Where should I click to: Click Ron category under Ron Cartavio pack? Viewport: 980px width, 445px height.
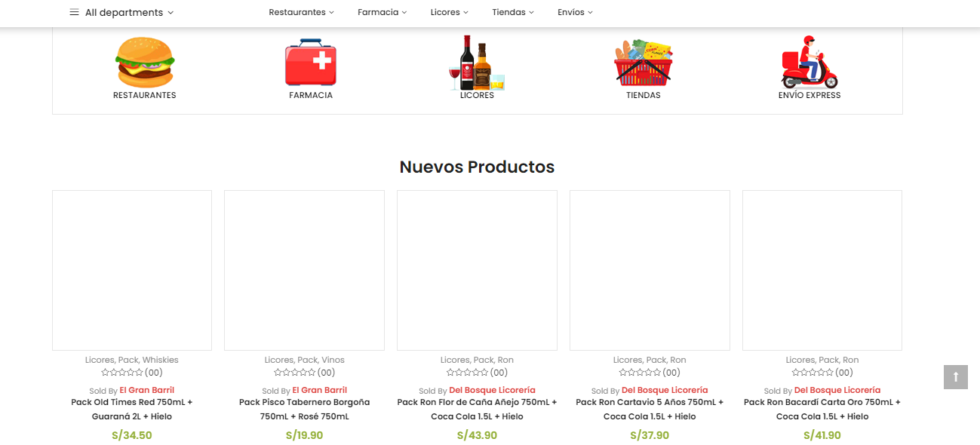(678, 360)
